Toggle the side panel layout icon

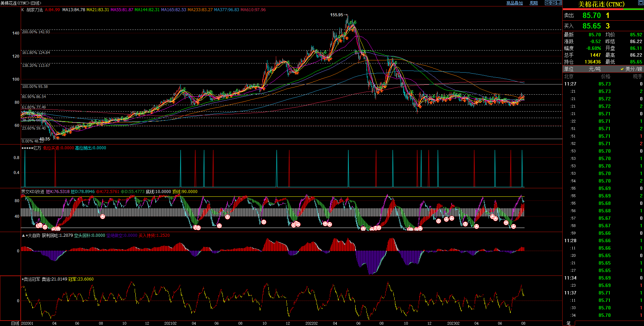tap(559, 3)
